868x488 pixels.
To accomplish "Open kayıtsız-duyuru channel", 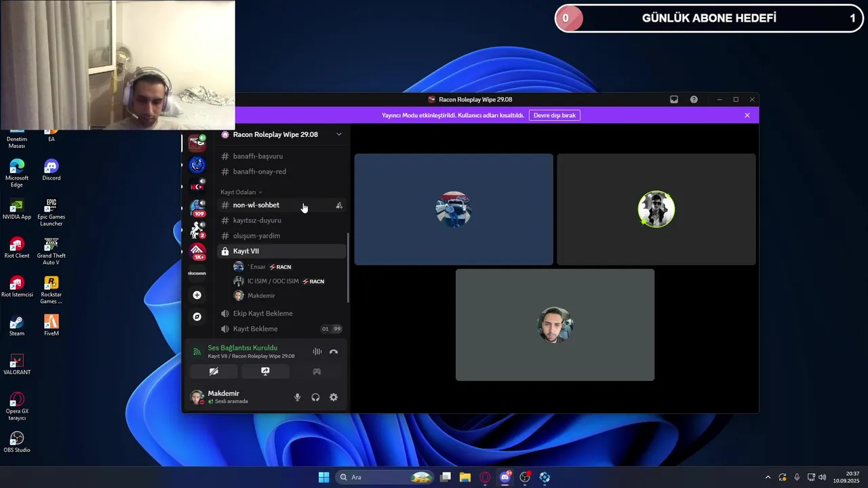I will pyautogui.click(x=281, y=220).
